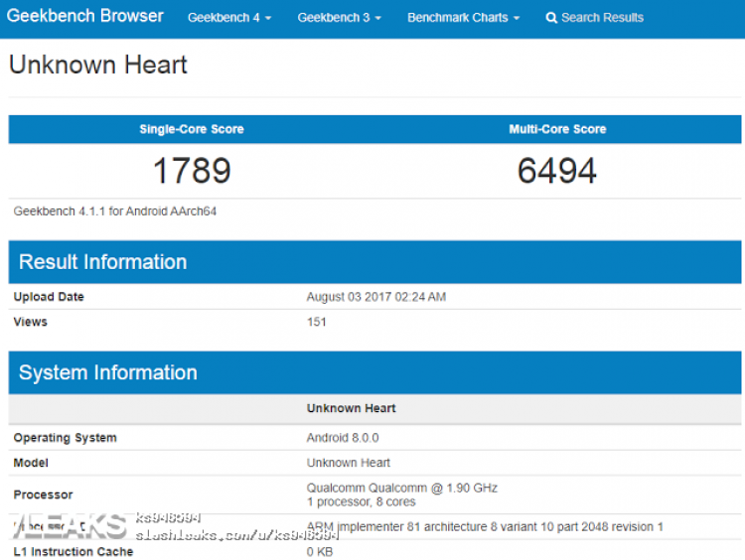Click Geekbench 4.1.1 for Android AArch64 text

point(115,211)
